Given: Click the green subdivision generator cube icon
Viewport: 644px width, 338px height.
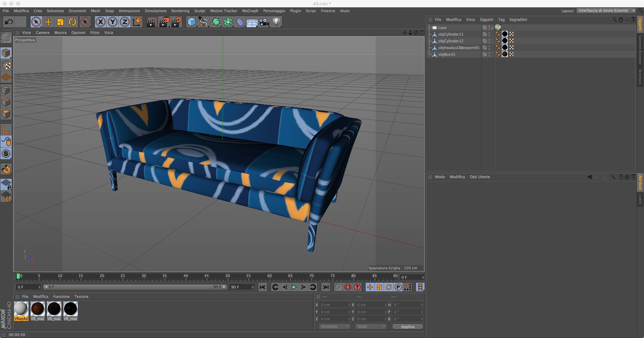Looking at the screenshot, I should tap(216, 22).
